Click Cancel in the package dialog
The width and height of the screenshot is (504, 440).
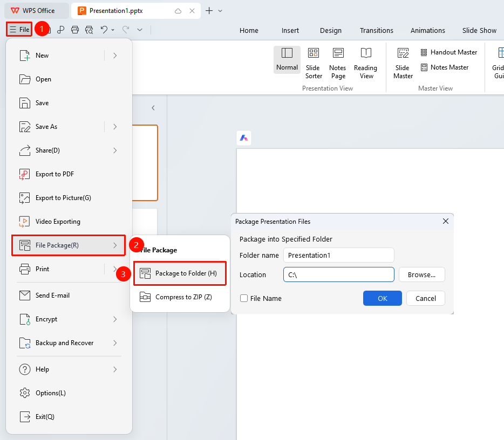click(x=426, y=298)
